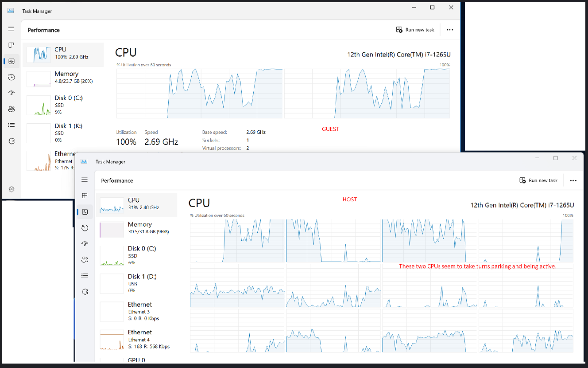Screen dimensions: 588x368
Task: Open navigation hamburger menu in host Task Manager
Action: point(85,180)
